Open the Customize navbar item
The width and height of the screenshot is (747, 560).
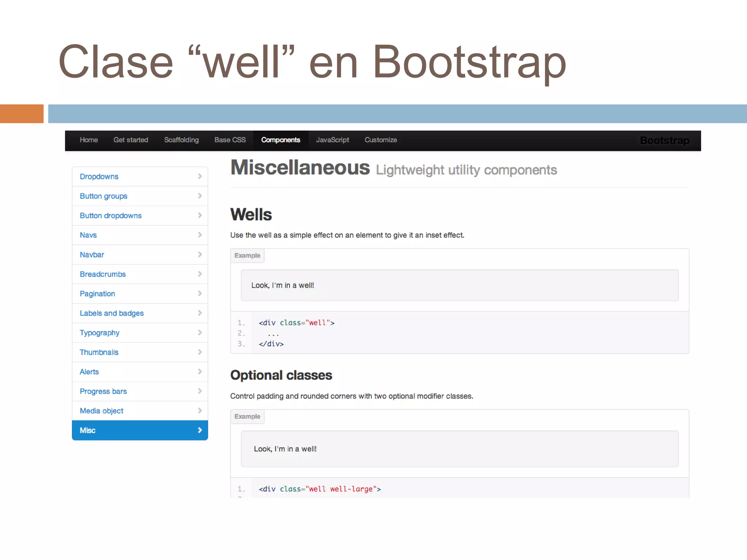coord(380,140)
